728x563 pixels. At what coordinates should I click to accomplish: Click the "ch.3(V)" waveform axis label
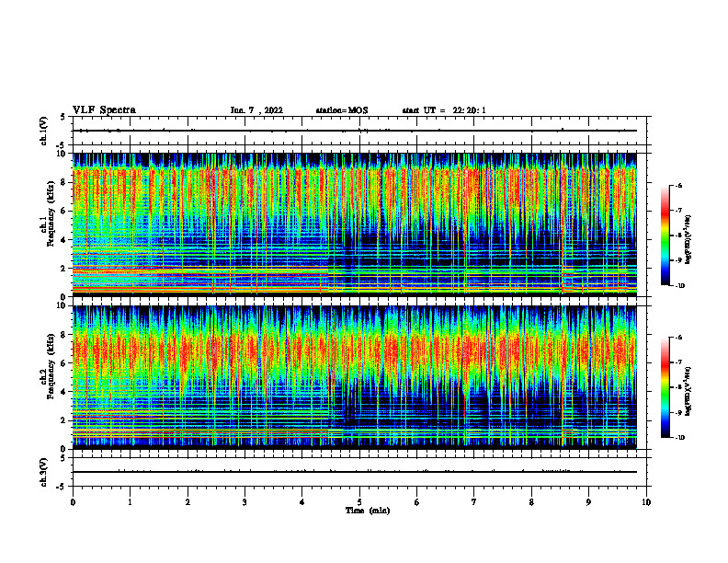tap(43, 472)
